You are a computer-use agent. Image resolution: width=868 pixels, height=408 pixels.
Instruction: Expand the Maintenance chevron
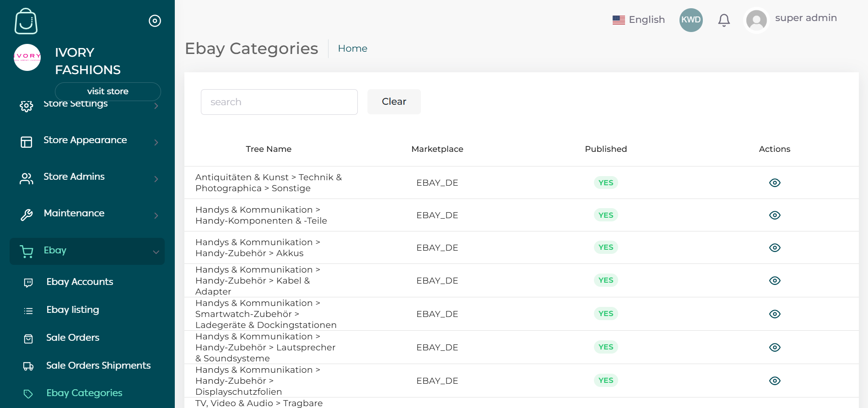(156, 216)
